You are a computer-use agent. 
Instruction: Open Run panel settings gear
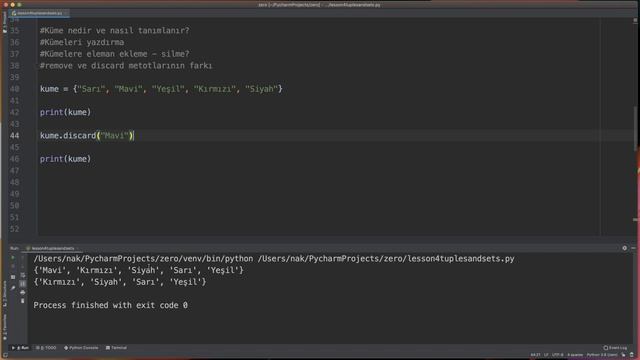[624, 248]
